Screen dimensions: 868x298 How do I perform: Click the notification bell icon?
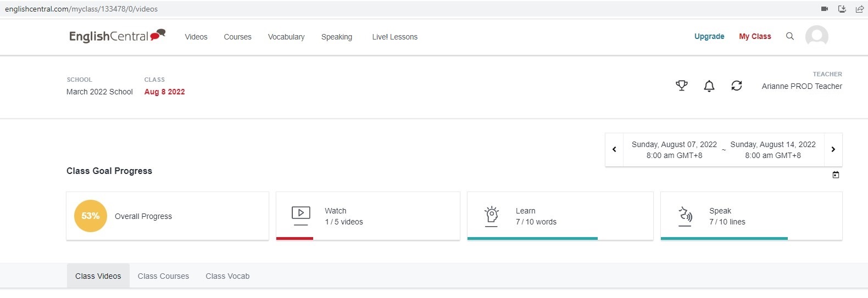tap(709, 86)
